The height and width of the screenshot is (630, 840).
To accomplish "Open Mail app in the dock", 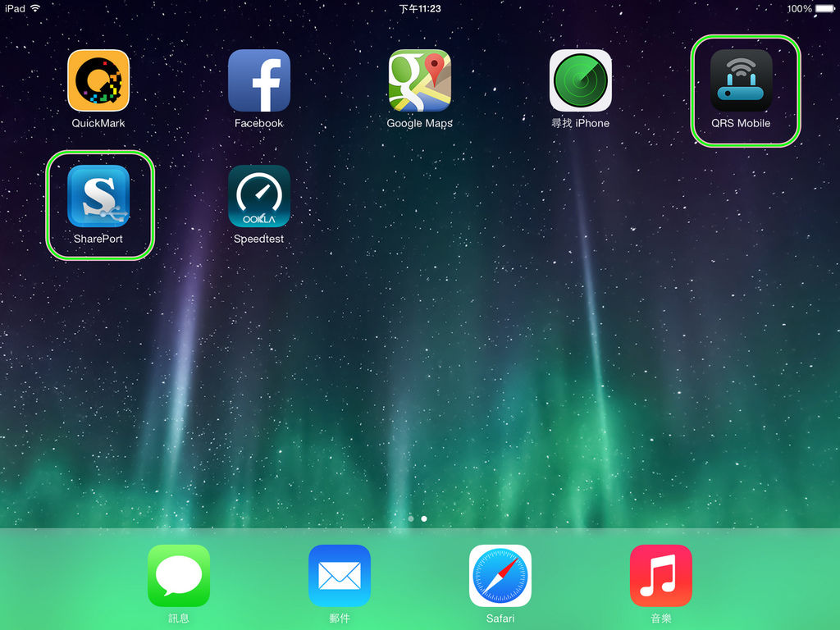I will [x=340, y=576].
